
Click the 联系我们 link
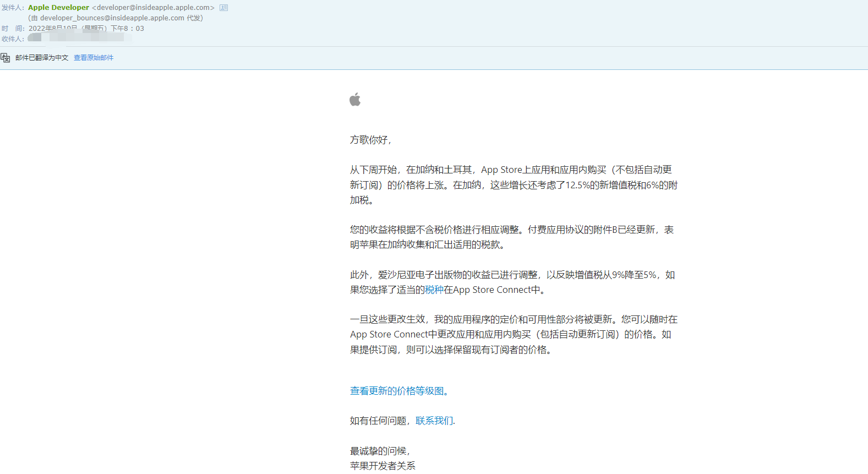(x=434, y=421)
